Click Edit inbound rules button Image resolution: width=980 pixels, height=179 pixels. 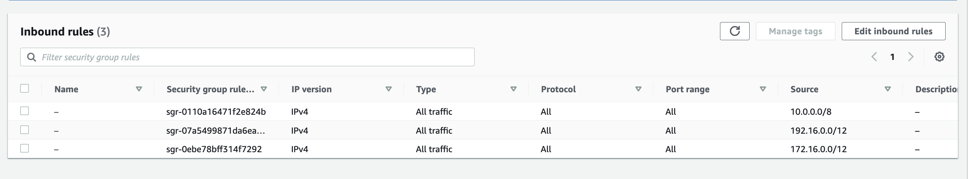coord(893,31)
